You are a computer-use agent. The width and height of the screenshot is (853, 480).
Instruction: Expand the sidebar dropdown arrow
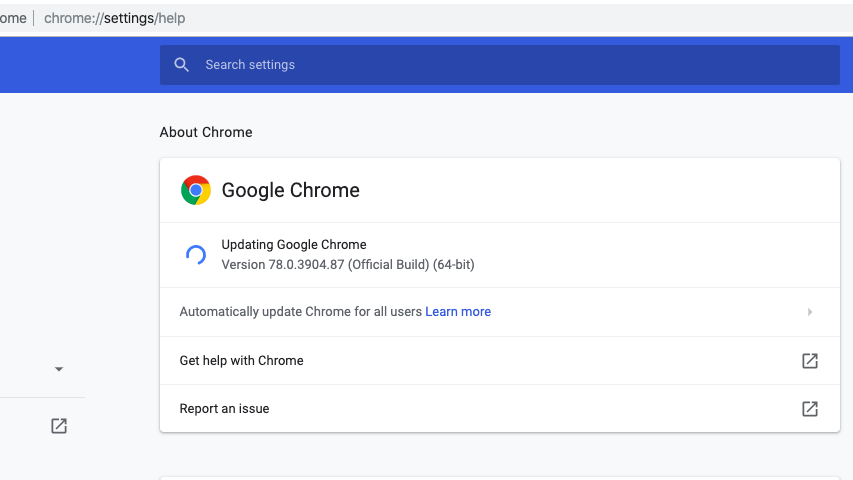point(59,369)
